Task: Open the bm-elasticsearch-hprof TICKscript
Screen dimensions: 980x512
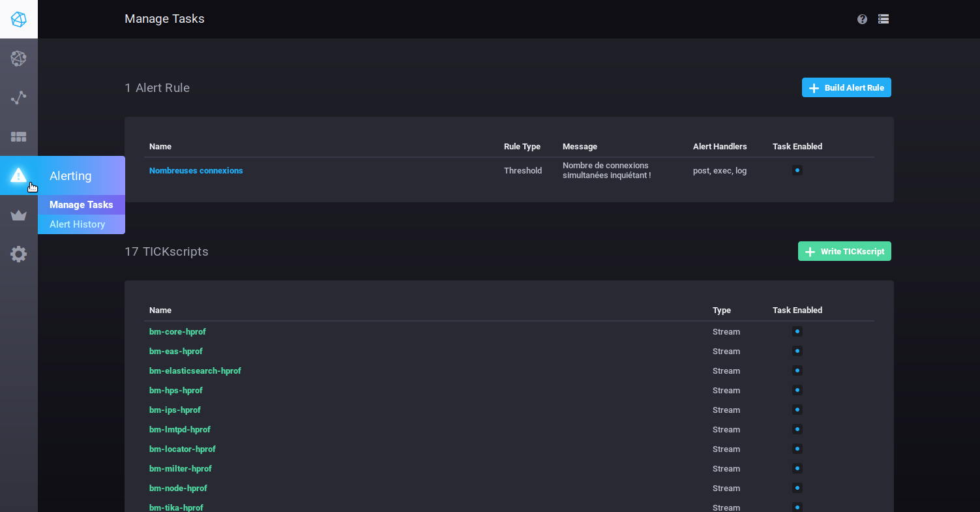Action: 195,370
